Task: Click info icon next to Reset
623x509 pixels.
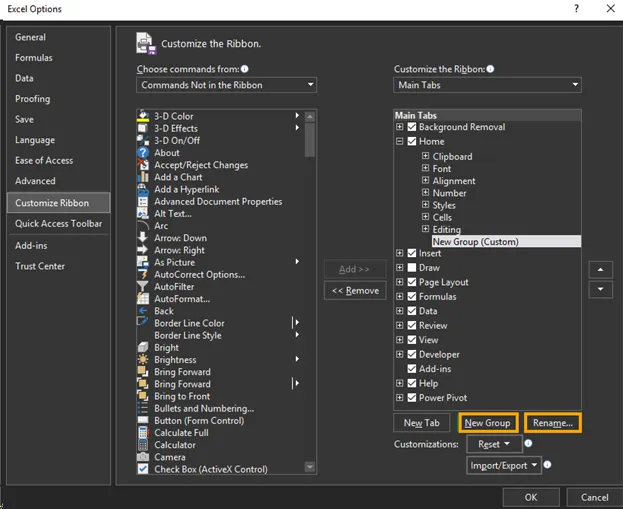Action: tap(528, 443)
